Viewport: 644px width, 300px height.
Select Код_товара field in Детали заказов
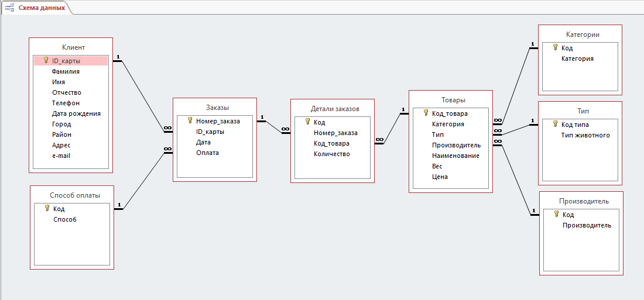[333, 144]
